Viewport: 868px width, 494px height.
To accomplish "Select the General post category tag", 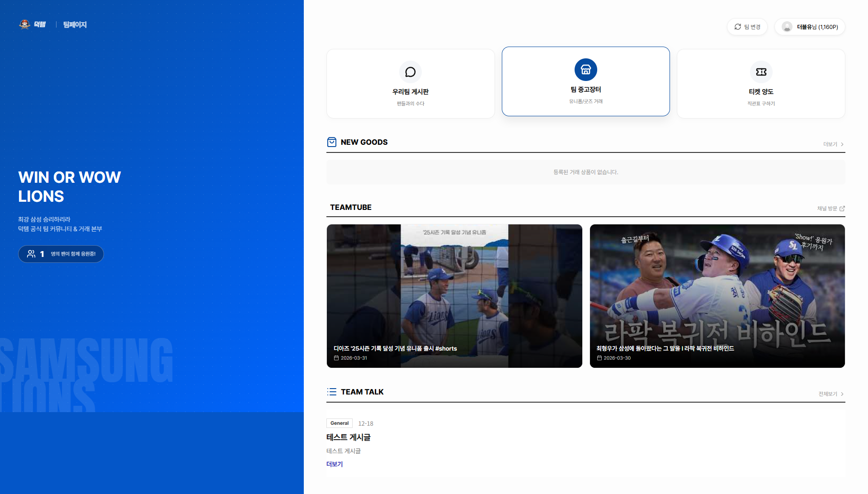I will (339, 423).
